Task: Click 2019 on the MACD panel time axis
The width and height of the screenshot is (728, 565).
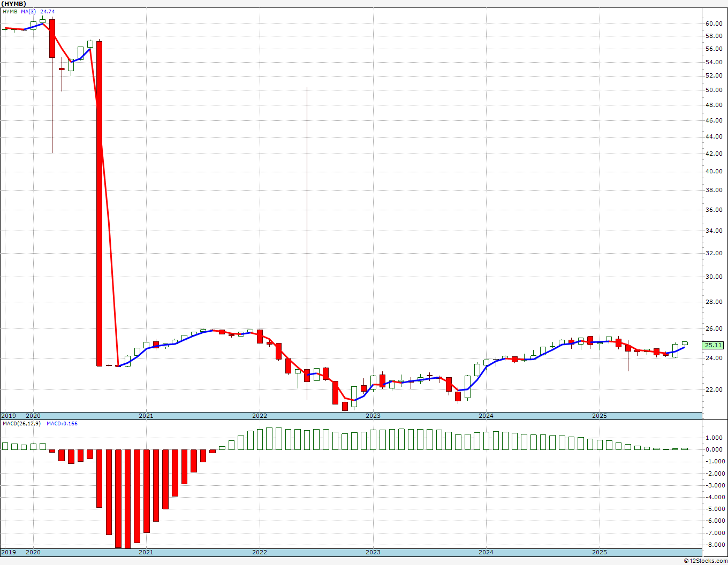Action: (x=8, y=552)
